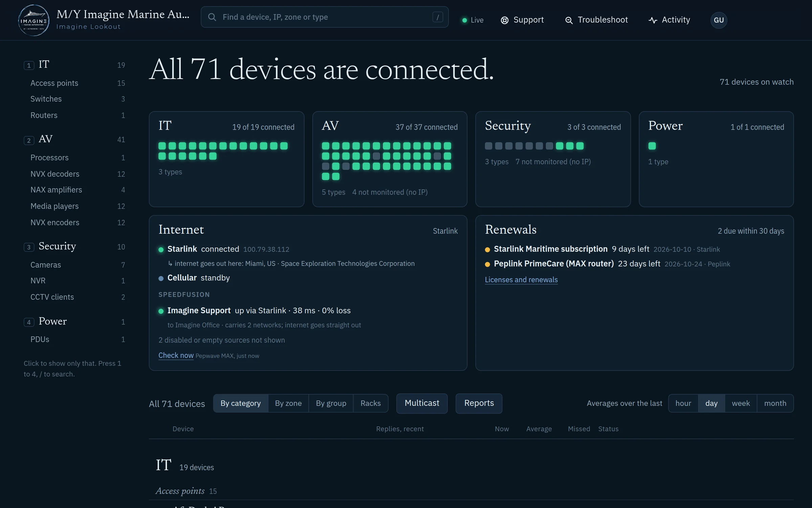The height and width of the screenshot is (508, 812).
Task: Click the amber dot beside Starlink Maritime subscription
Action: [488, 250]
